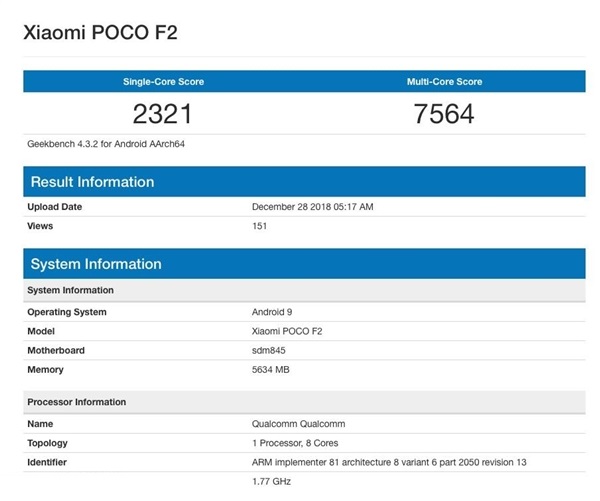
Task: Select the motherboard value 'sdm845'
Action: [269, 350]
